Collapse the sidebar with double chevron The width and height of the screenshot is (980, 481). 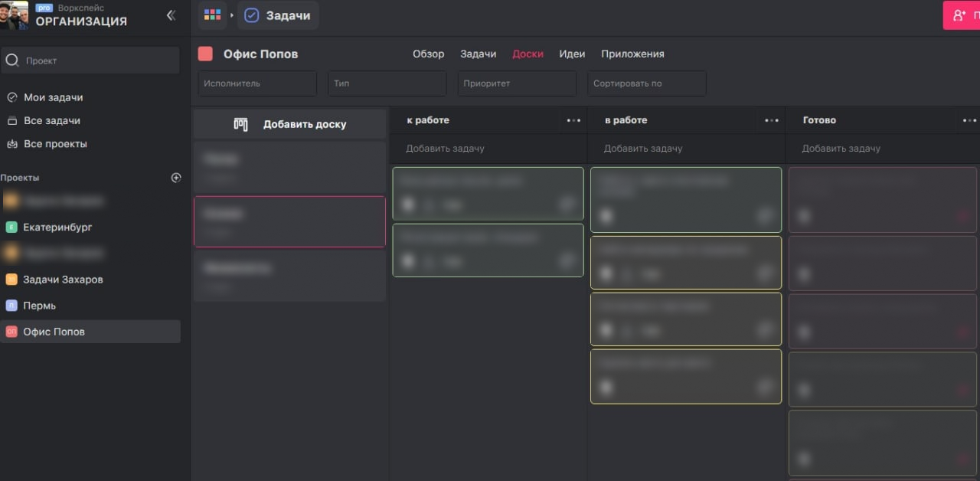pos(171,15)
